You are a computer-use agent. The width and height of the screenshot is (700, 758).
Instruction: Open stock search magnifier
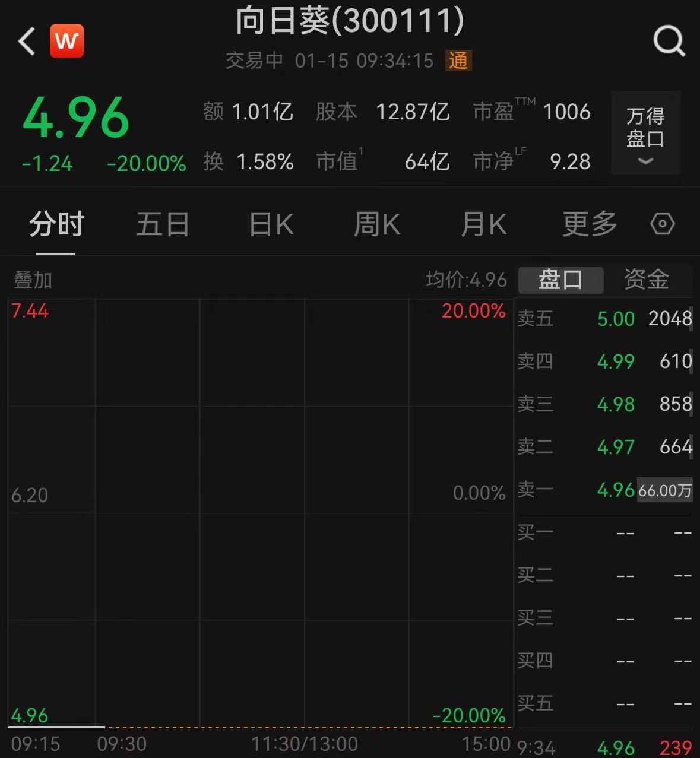pos(669,42)
